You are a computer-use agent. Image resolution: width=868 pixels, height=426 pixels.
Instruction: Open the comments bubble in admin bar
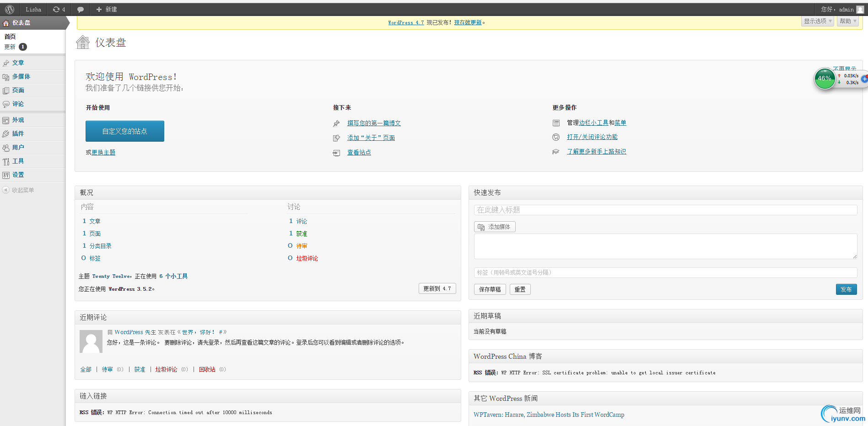tap(81, 10)
